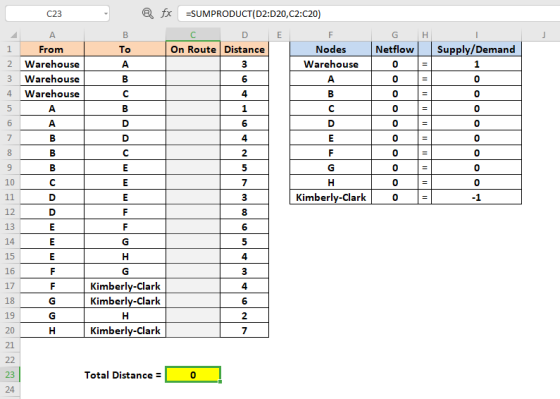Select column C header
The width and height of the screenshot is (560, 399).
(x=193, y=35)
